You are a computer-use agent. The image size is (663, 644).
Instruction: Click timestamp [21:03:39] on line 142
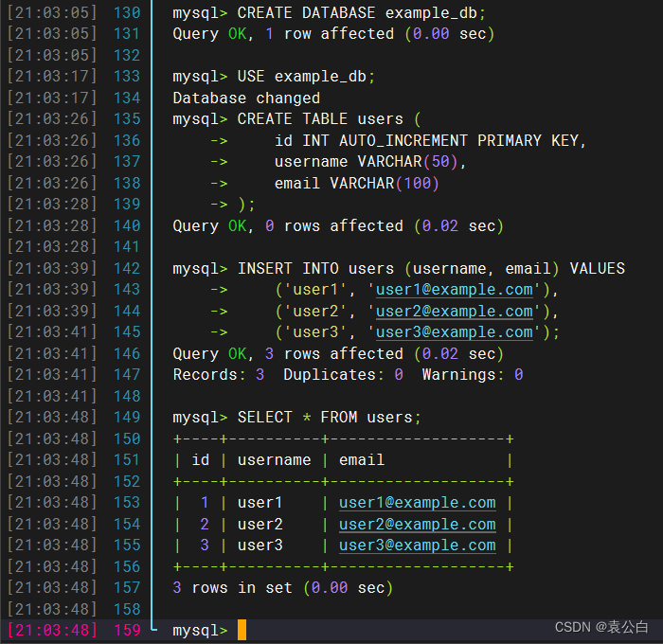[x=52, y=269]
